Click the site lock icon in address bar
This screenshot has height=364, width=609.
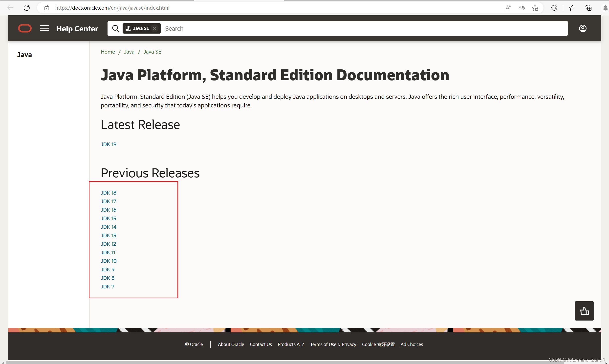[46, 8]
